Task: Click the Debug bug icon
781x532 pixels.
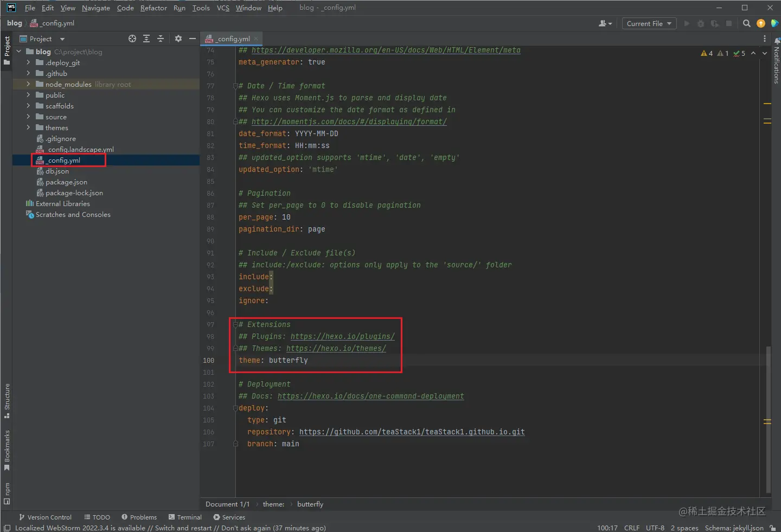Action: pyautogui.click(x=701, y=23)
